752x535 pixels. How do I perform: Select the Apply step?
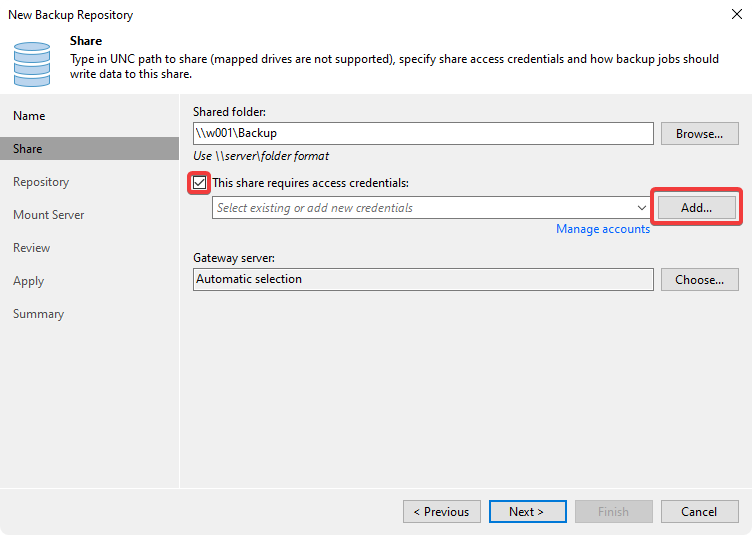(x=28, y=281)
